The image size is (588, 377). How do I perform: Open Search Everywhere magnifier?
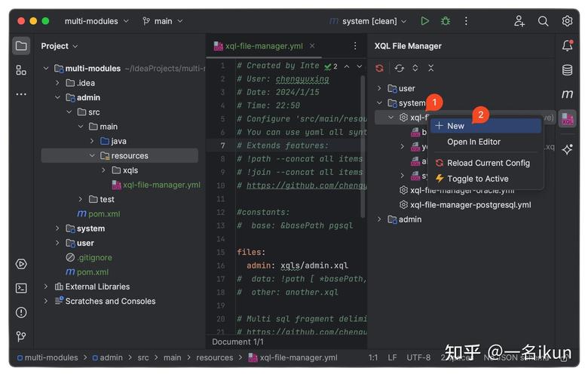[x=543, y=21]
